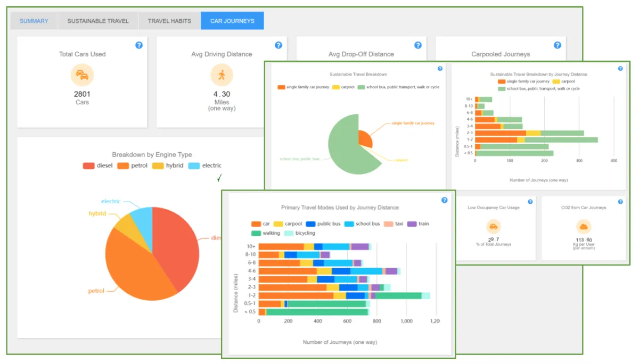Open help icon on CO2 from Car Journeys
639x364 pixels.
coord(620,202)
